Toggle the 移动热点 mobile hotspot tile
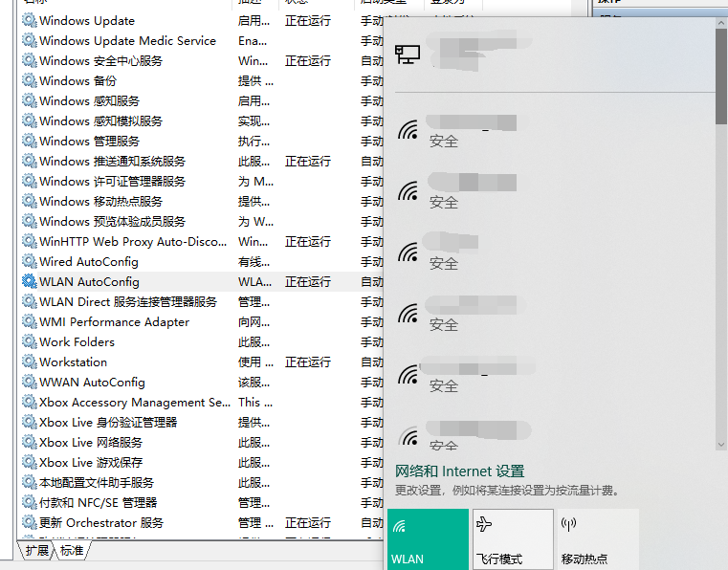This screenshot has height=570, width=728. pos(598,538)
